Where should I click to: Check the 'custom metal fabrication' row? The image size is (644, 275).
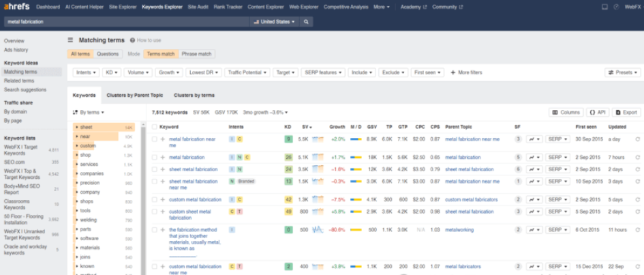155,200
